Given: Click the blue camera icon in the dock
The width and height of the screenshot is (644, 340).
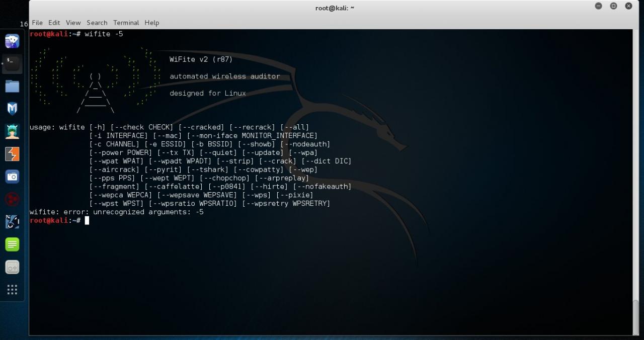Looking at the screenshot, I should click(x=12, y=177).
